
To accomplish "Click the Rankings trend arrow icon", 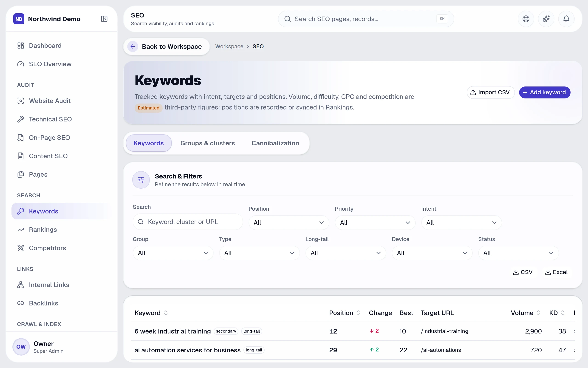I will point(21,230).
